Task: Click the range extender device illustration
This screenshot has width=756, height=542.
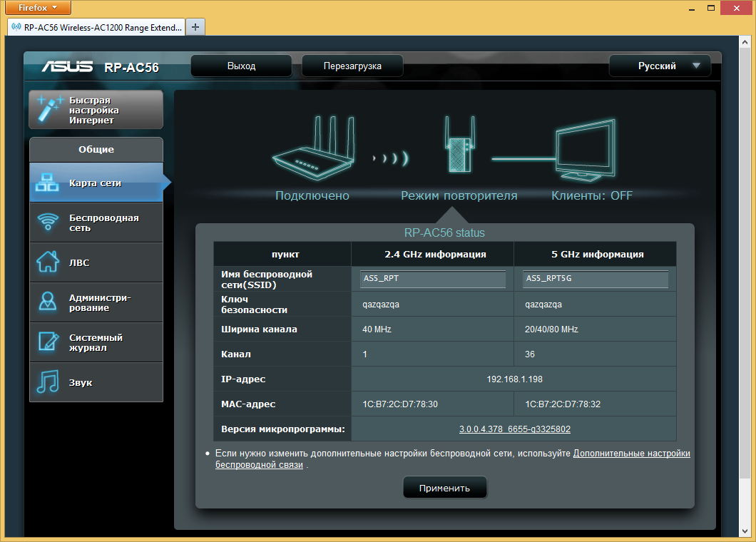Action: [459, 144]
